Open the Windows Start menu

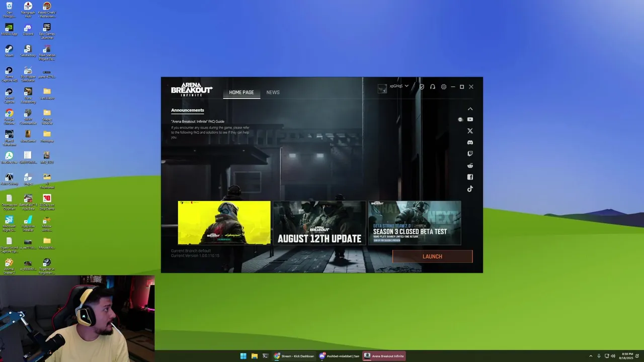(243, 356)
